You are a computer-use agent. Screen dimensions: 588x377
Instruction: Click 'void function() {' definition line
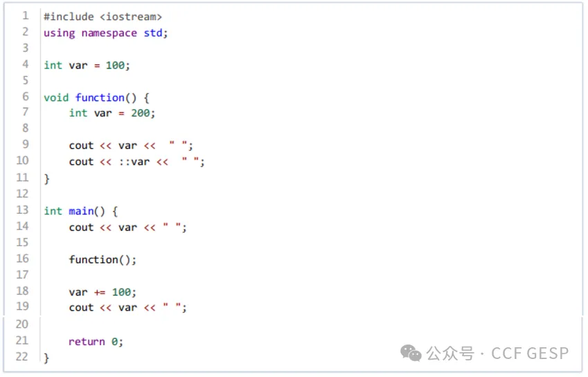96,98
